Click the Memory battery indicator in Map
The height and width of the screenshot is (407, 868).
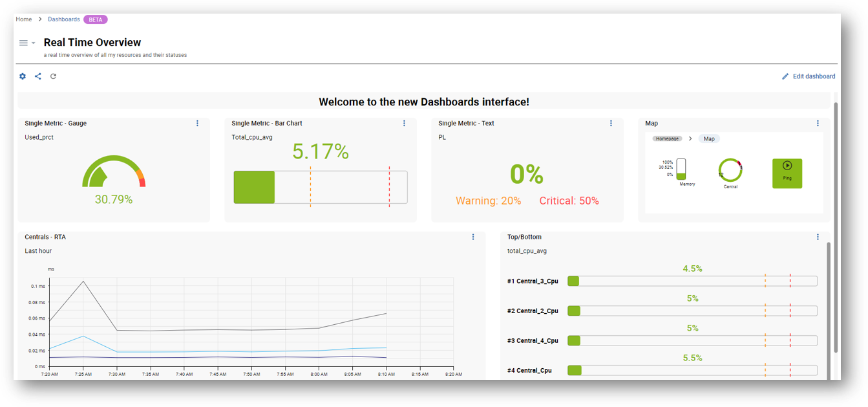(x=681, y=170)
